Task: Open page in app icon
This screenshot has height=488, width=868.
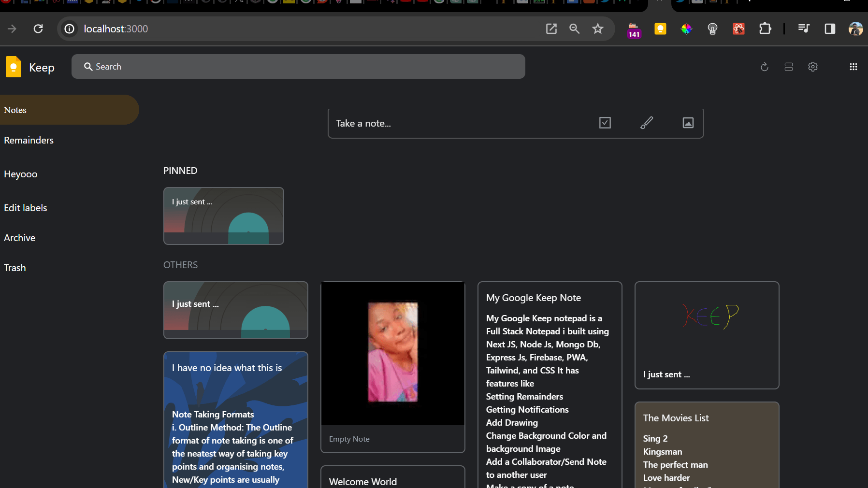Action: click(551, 29)
